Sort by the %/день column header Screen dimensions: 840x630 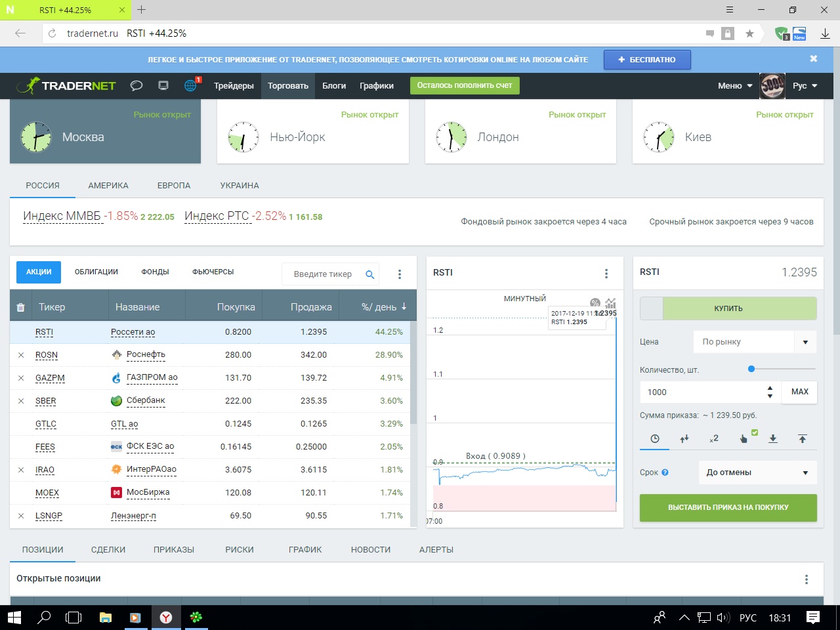pos(384,307)
